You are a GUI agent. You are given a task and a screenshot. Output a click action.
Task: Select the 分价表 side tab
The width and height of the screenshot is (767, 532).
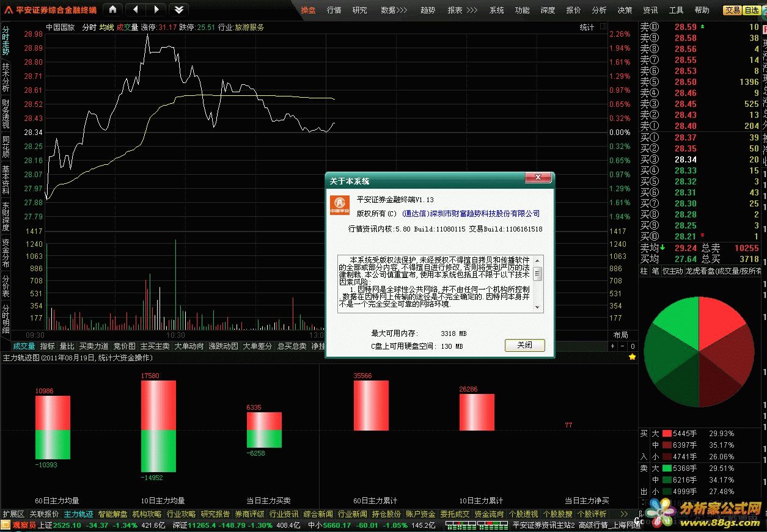6,285
